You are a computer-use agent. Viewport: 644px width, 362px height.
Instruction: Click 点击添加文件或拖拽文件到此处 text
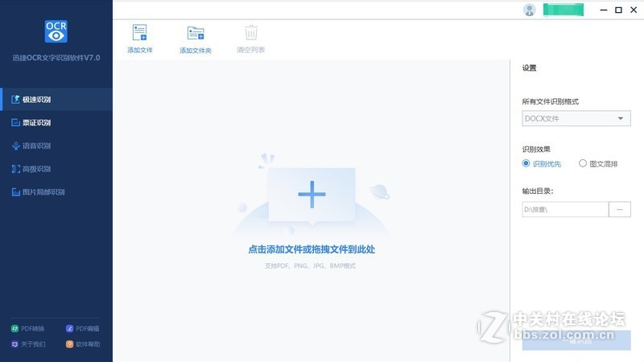(312, 249)
